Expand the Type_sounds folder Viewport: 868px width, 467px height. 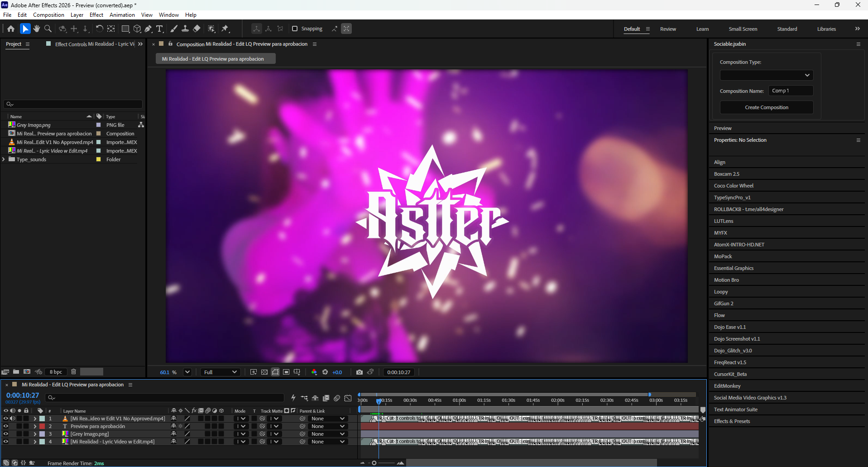pos(4,159)
